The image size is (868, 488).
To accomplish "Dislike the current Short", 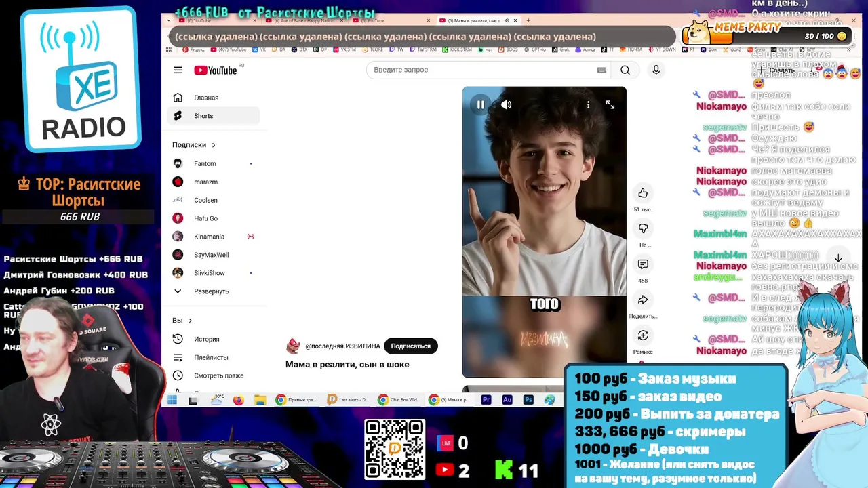I will click(643, 228).
